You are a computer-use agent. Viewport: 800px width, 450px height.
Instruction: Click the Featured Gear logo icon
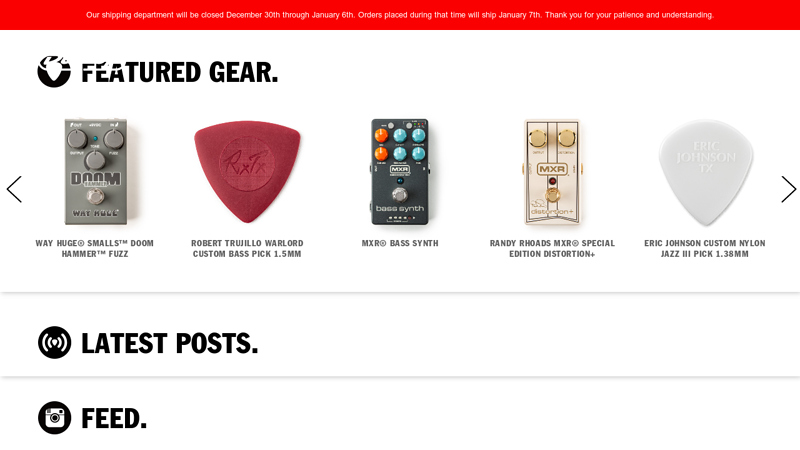tap(54, 71)
